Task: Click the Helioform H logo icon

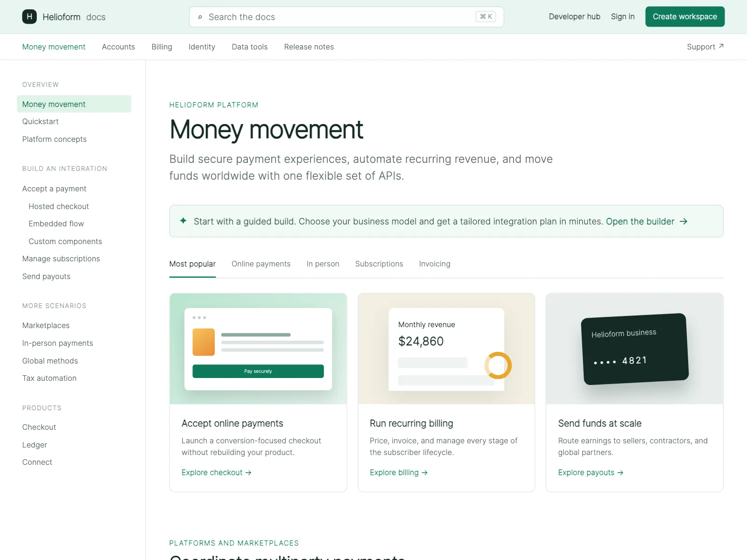Action: click(x=29, y=17)
